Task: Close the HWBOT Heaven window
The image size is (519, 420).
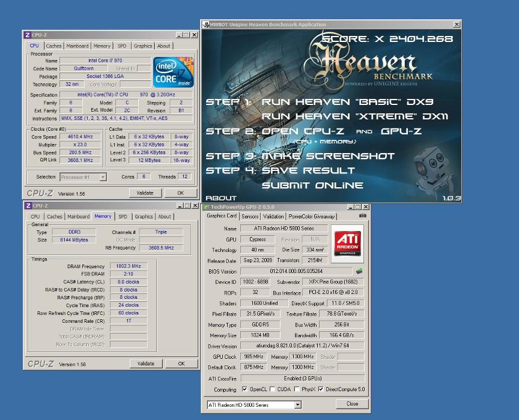Action: pyautogui.click(x=457, y=24)
